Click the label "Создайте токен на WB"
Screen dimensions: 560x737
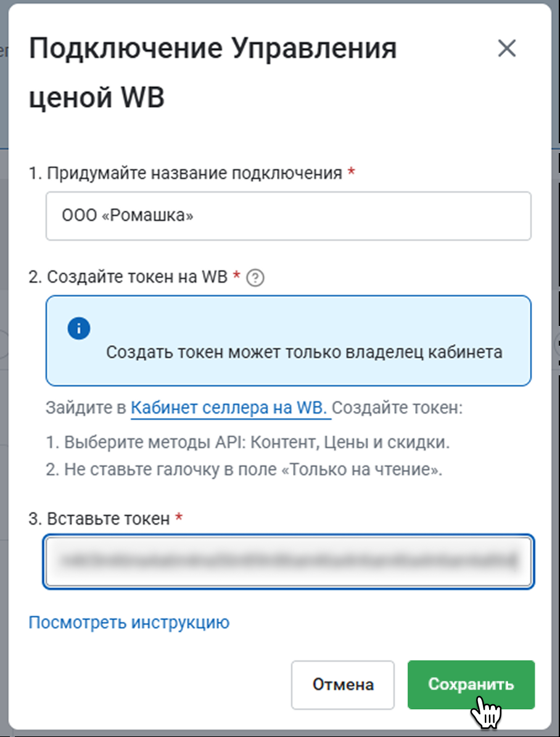(128, 277)
